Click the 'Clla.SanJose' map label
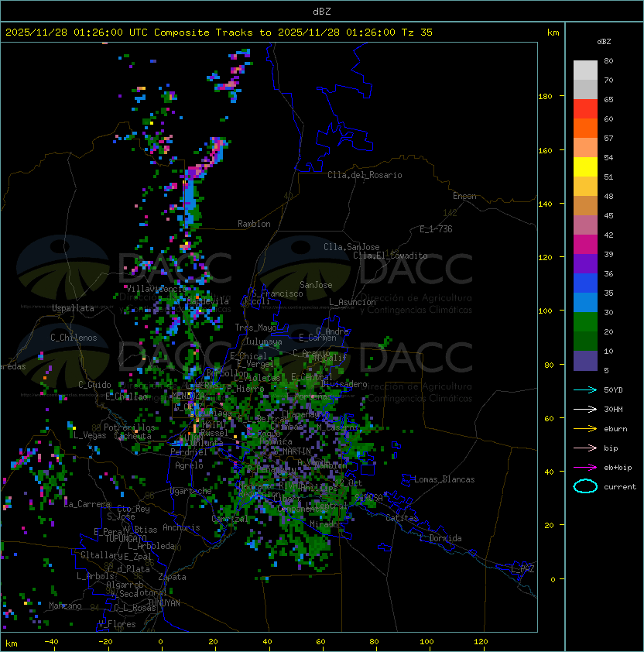The width and height of the screenshot is (644, 652). (351, 247)
